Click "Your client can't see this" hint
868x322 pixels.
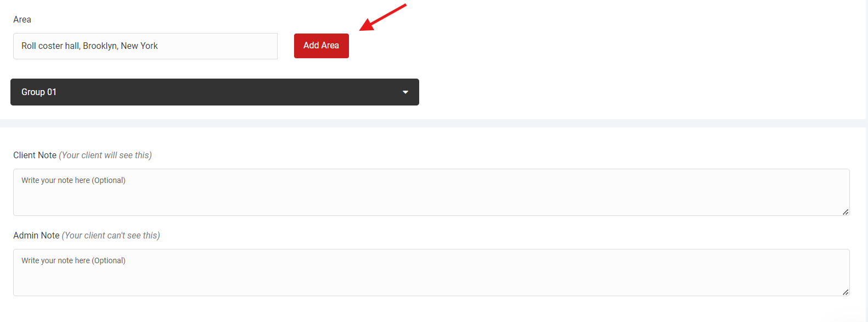tap(111, 235)
